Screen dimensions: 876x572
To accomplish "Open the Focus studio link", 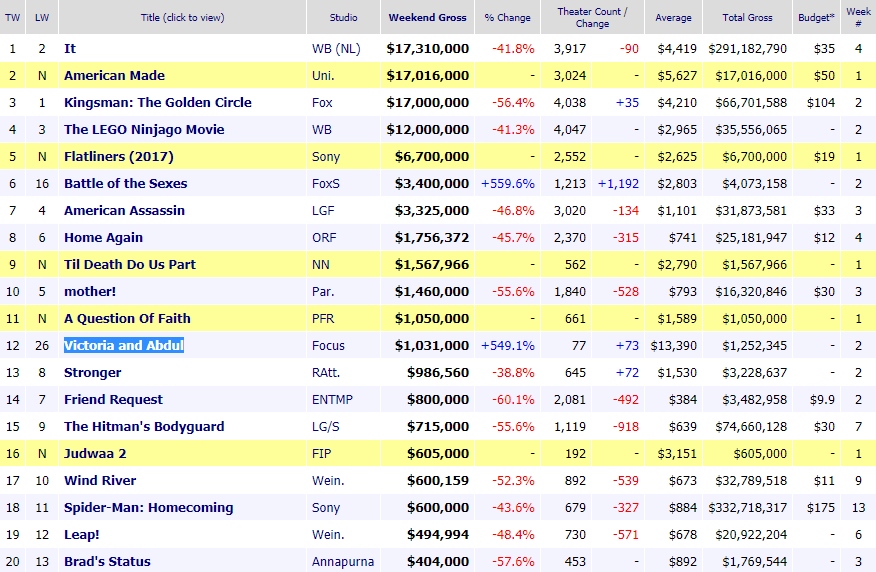I will click(328, 345).
